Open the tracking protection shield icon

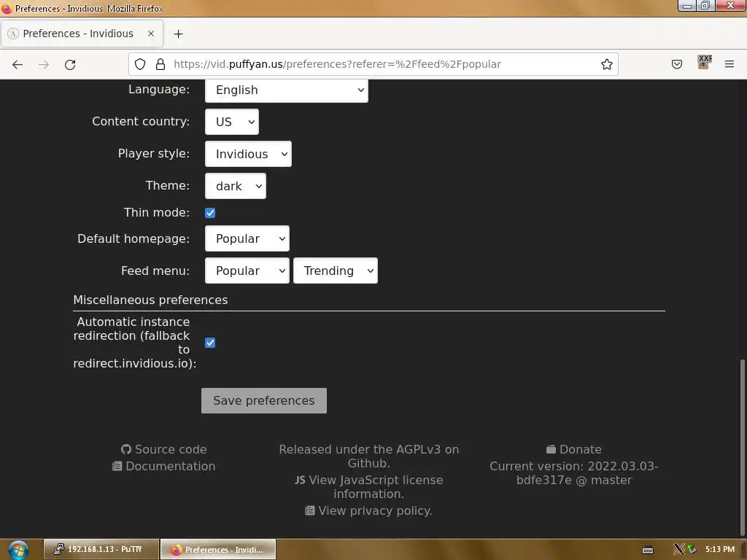click(x=140, y=64)
